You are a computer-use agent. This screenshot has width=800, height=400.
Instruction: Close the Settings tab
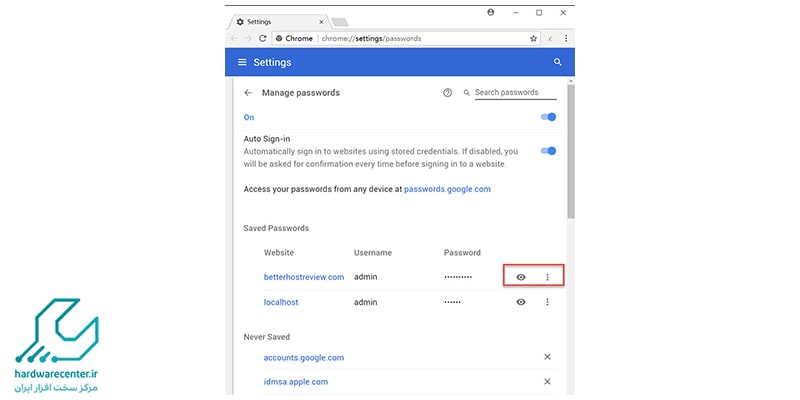(321, 22)
